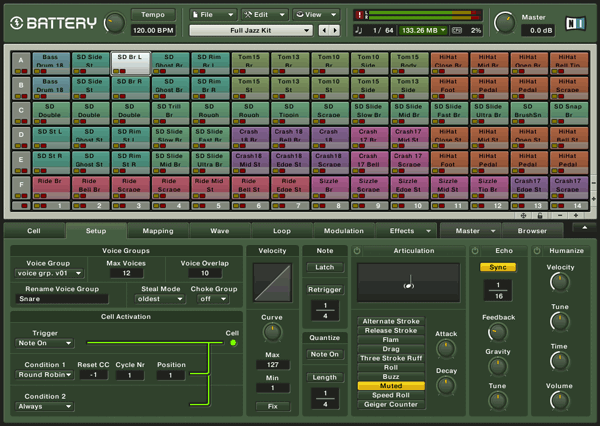
Task: Switch to the Mapping tab
Action: (158, 231)
